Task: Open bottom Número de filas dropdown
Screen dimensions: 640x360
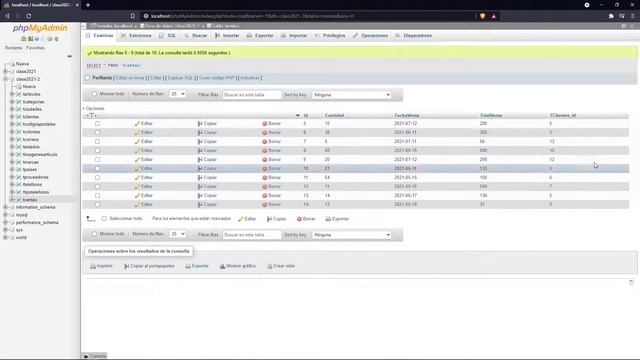Action: tap(178, 234)
